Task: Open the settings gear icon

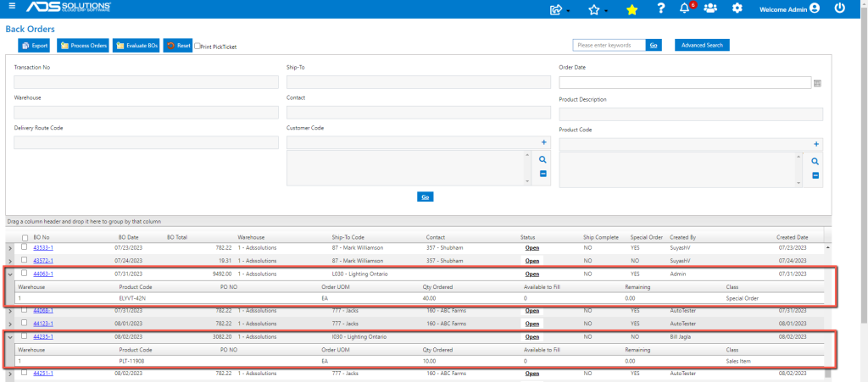Action: pyautogui.click(x=737, y=8)
